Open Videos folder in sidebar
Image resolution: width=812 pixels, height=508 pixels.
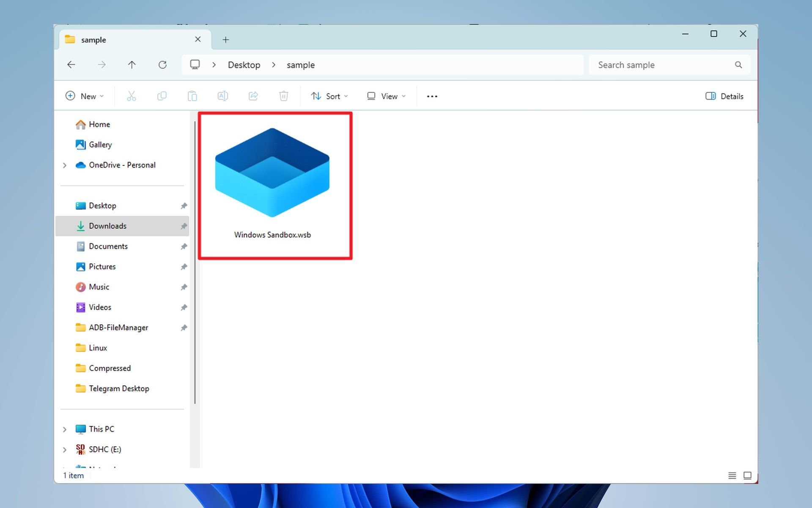click(122, 307)
